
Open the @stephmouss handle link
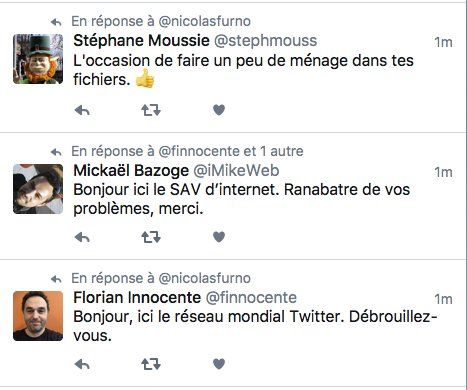coord(265,41)
